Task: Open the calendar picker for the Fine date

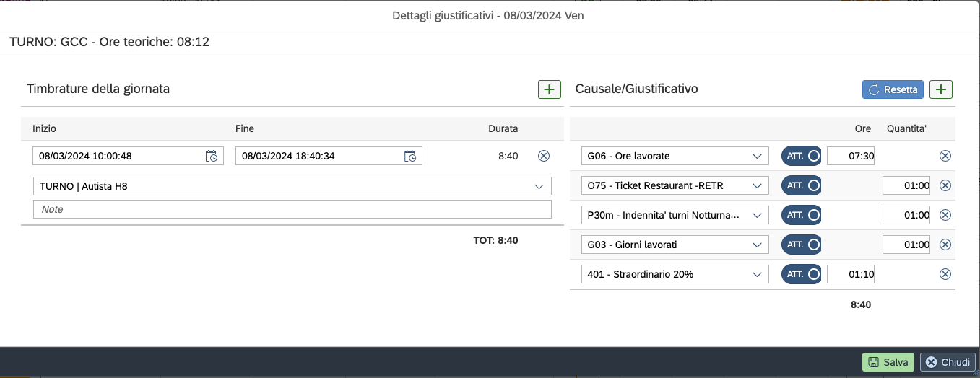Action: click(x=409, y=156)
